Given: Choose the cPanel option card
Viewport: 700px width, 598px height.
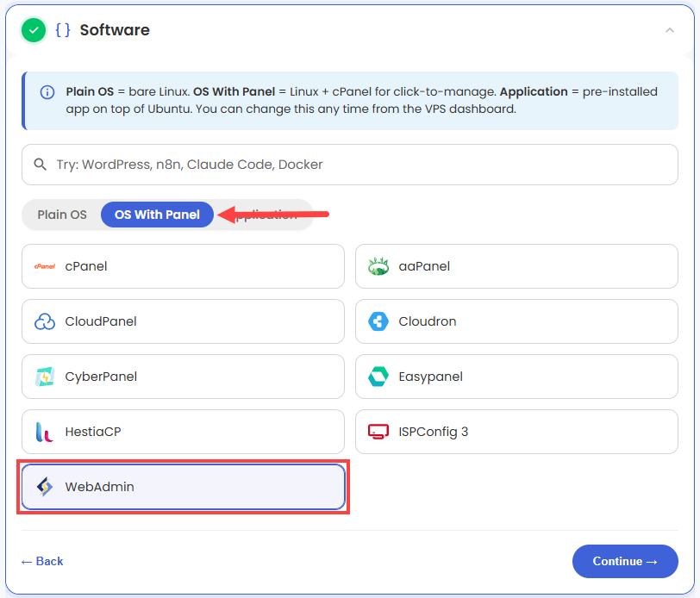Looking at the screenshot, I should [x=183, y=266].
